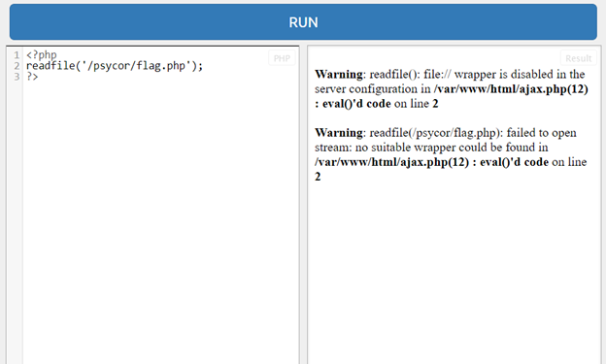Viewport: 606px width, 364px height.
Task: Click the readfile('/psycor/flag.php'); code line
Action: pos(115,66)
